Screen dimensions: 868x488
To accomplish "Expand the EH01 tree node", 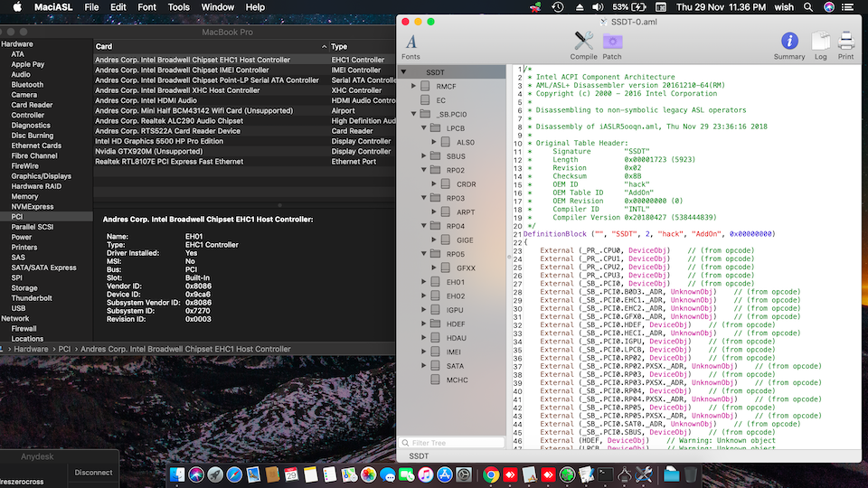I will coord(424,282).
